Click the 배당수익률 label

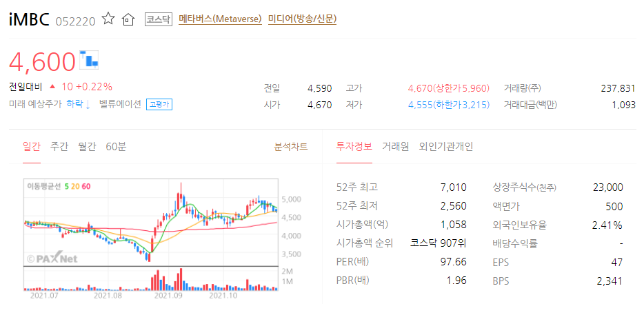pyautogui.click(x=514, y=243)
